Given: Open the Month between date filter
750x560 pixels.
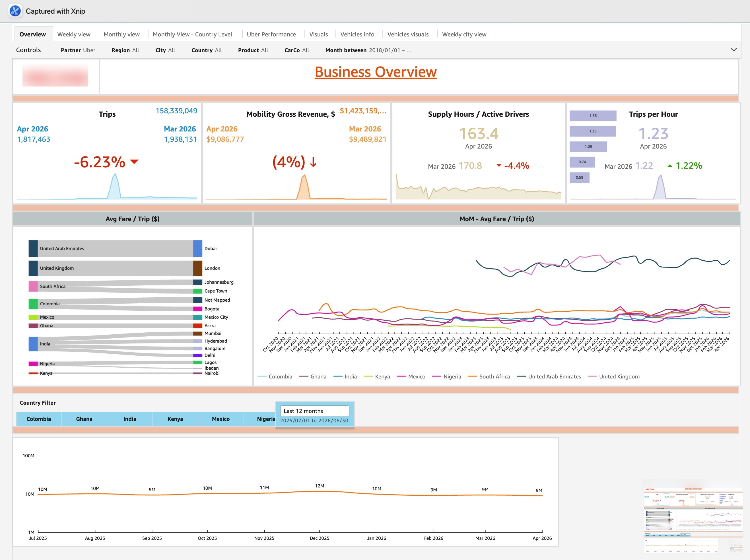Looking at the screenshot, I should pos(369,50).
